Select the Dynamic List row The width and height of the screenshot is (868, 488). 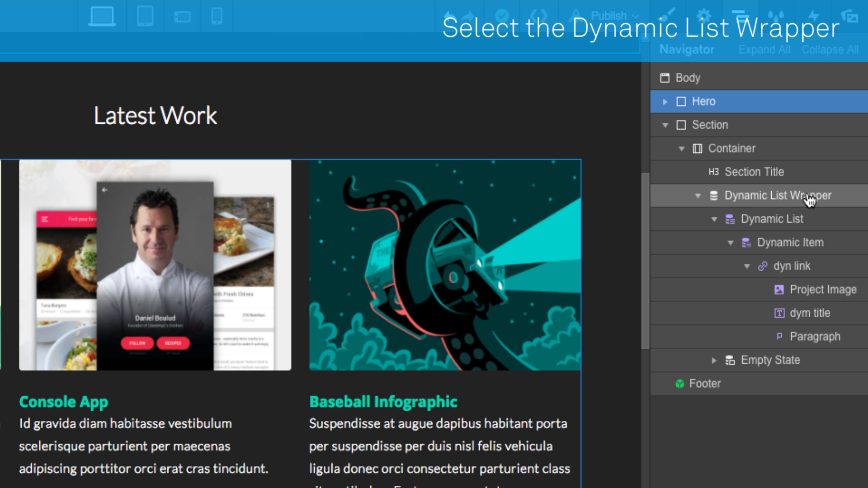(x=759, y=219)
